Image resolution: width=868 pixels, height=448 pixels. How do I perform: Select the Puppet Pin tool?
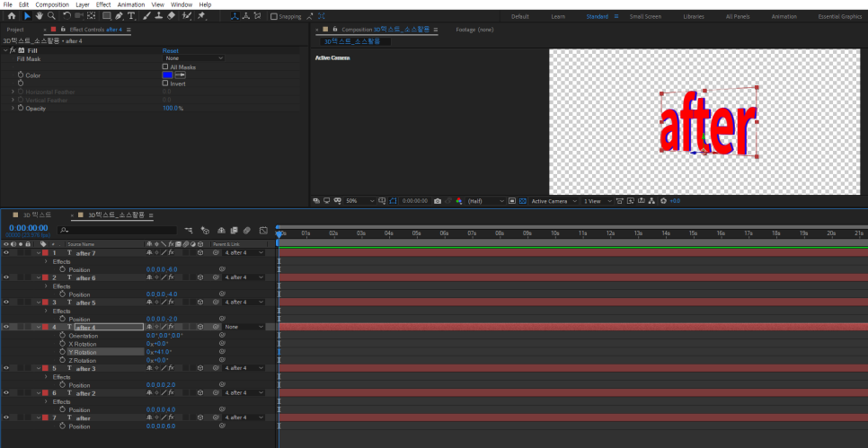(x=201, y=16)
